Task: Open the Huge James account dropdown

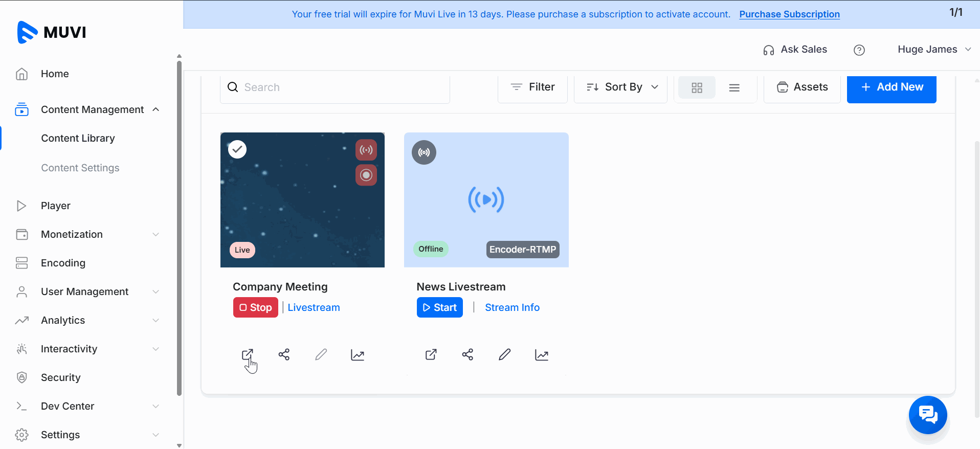Action: (933, 50)
